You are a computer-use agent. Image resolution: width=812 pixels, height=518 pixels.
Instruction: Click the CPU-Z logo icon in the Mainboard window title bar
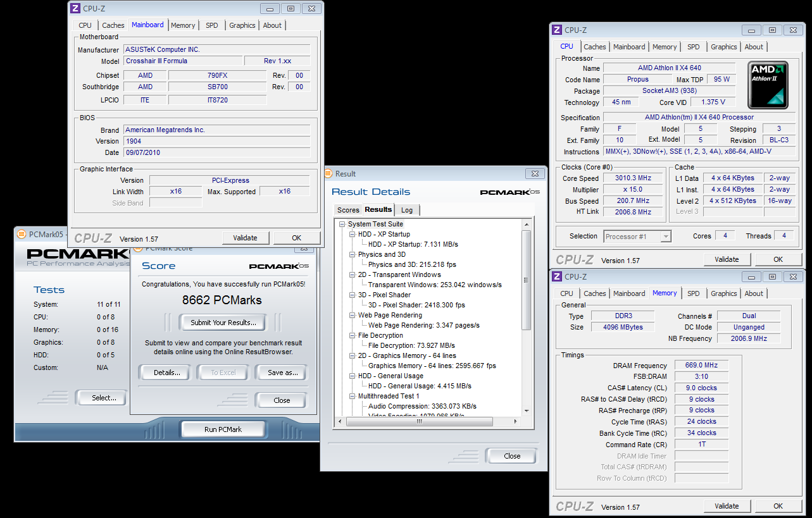(x=75, y=9)
